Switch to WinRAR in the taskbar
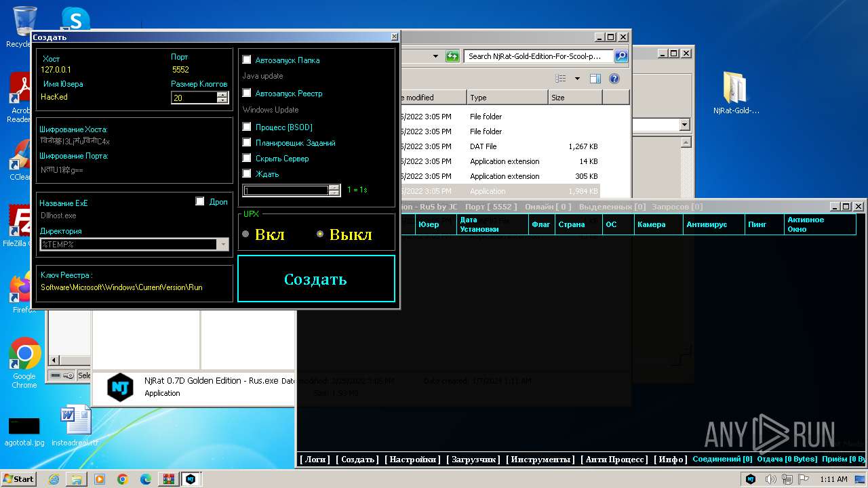The height and width of the screenshot is (488, 868). (168, 479)
